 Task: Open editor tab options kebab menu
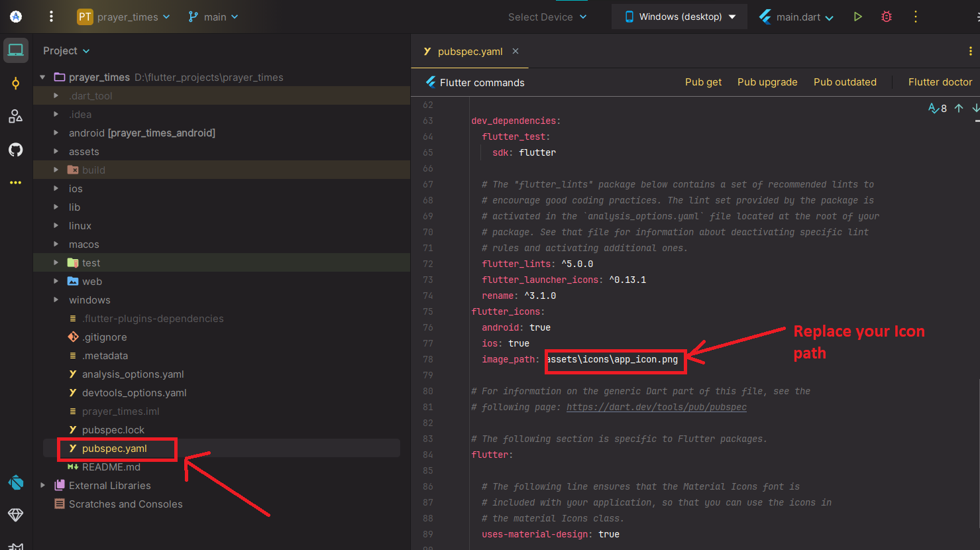click(x=970, y=52)
